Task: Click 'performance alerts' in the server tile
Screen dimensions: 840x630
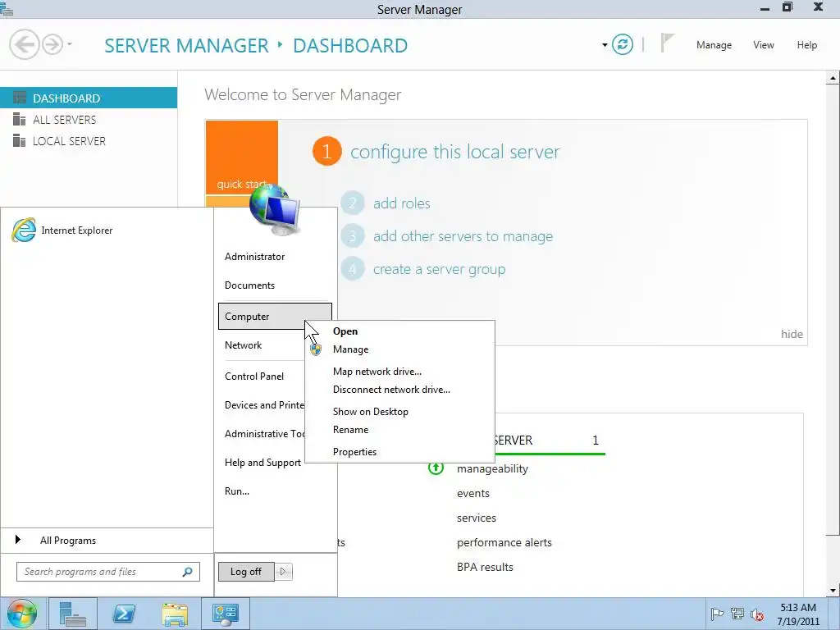Action: [504, 543]
